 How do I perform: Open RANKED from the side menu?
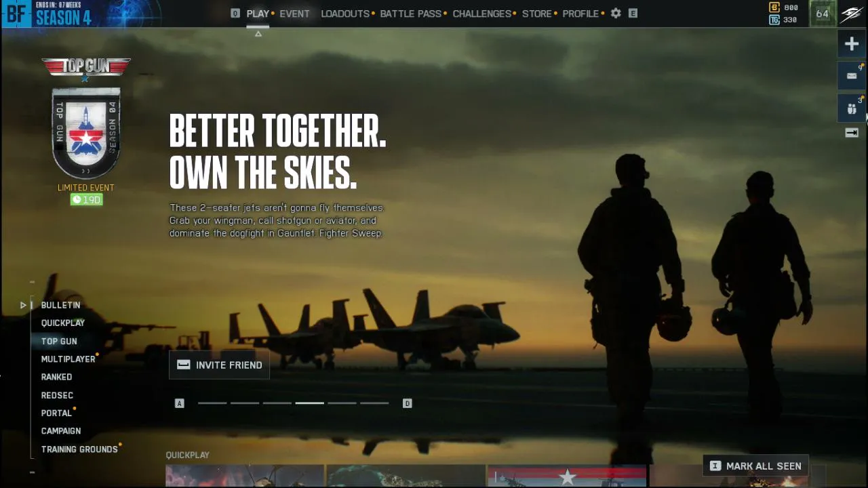(x=56, y=377)
